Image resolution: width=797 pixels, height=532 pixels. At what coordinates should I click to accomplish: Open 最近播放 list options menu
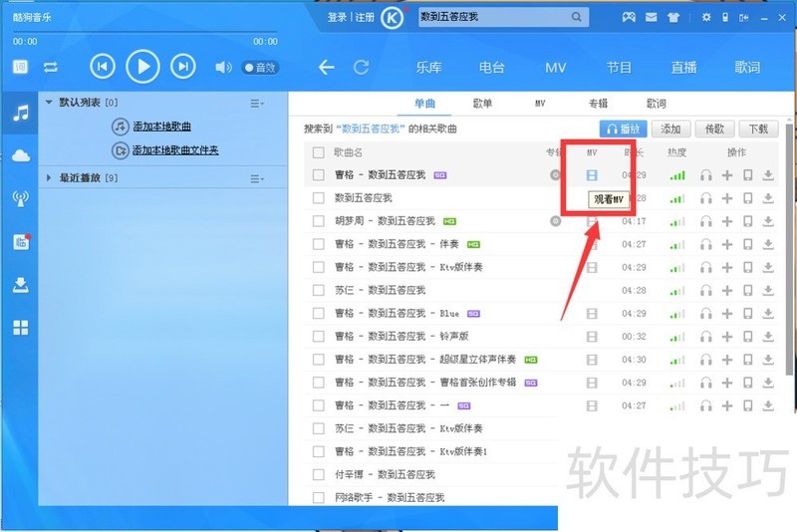(x=257, y=179)
